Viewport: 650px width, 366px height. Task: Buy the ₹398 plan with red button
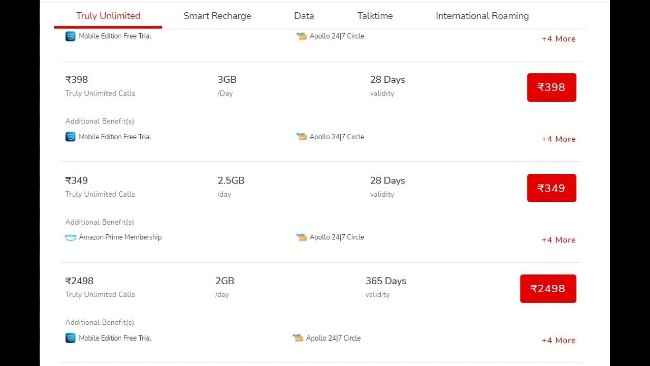(551, 87)
